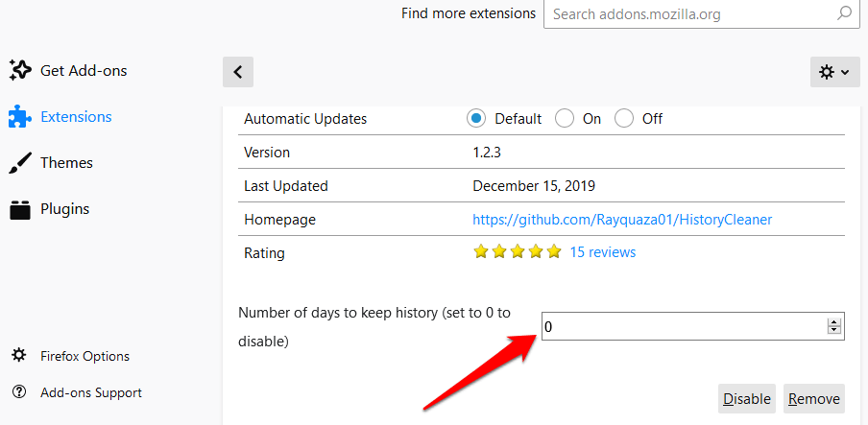Go back using the left arrow button
868x425 pixels.
[238, 71]
